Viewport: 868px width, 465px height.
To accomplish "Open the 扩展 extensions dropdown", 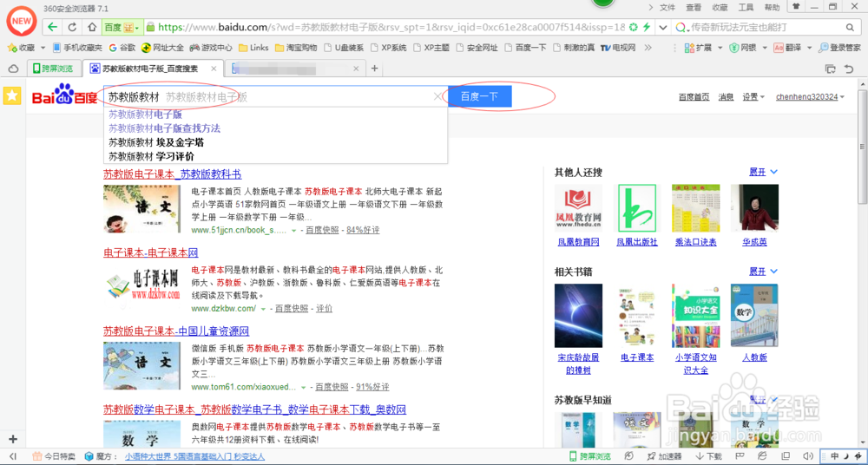I will pos(704,48).
